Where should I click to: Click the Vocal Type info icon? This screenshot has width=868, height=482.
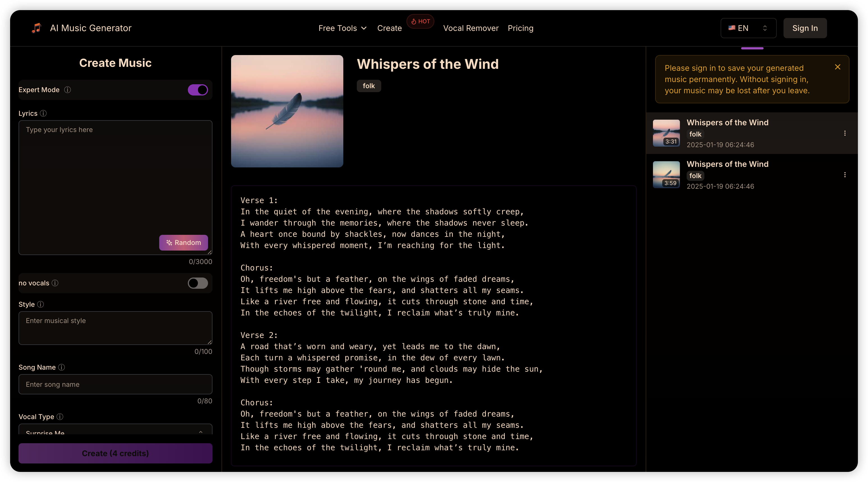pyautogui.click(x=60, y=417)
